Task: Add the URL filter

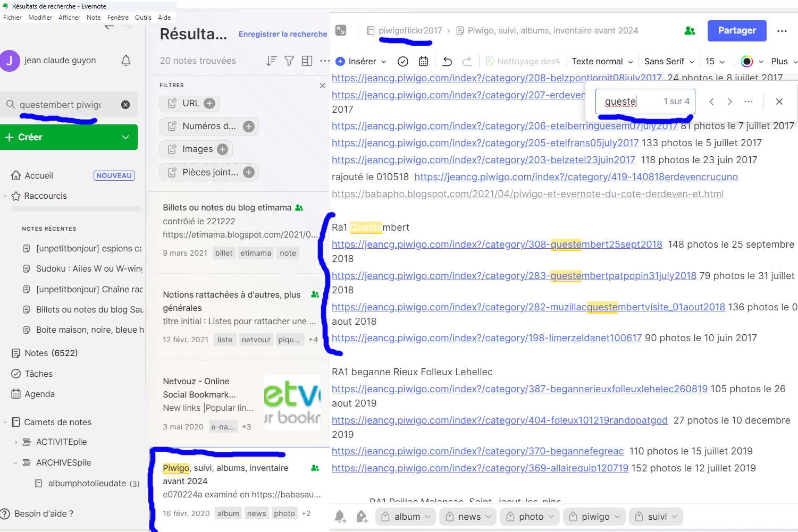Action: click(209, 103)
